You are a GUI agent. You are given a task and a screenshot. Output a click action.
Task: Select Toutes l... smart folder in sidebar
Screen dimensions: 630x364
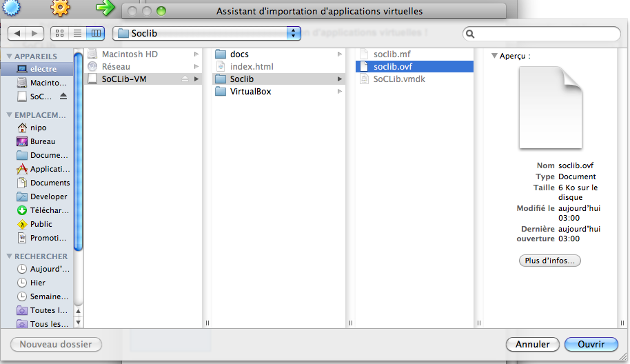(37, 310)
